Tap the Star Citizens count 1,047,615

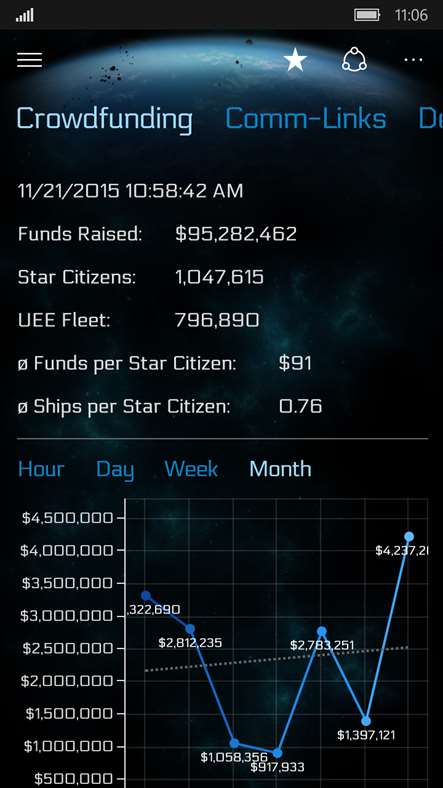(219, 277)
